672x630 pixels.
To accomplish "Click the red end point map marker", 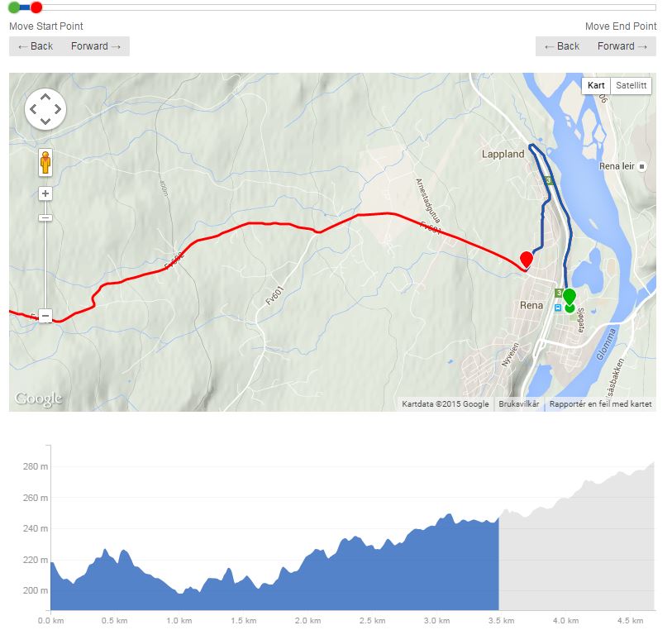I will [x=526, y=259].
